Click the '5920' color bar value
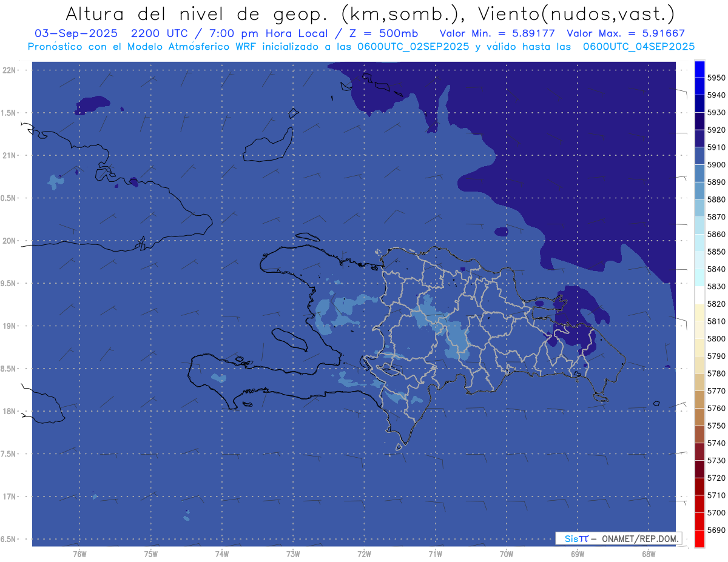This screenshot has width=728, height=562. [x=716, y=130]
